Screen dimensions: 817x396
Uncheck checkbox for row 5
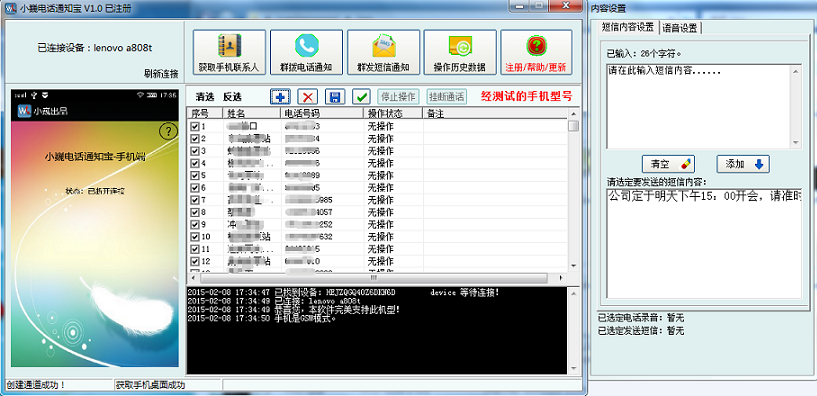195,175
